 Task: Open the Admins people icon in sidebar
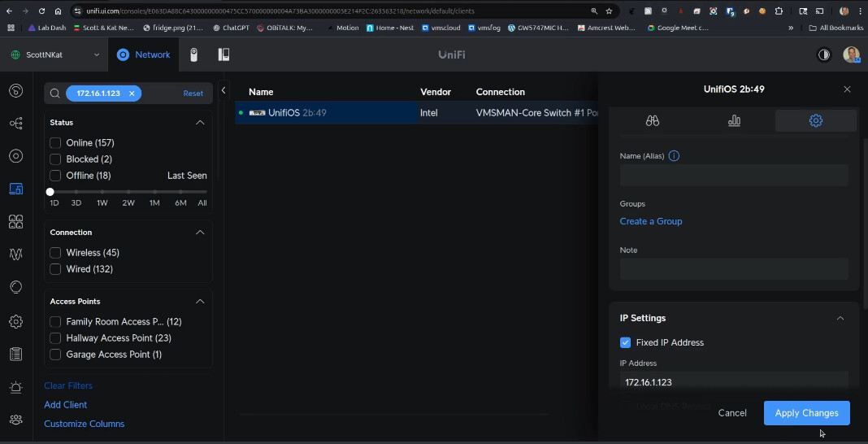pyautogui.click(x=16, y=420)
